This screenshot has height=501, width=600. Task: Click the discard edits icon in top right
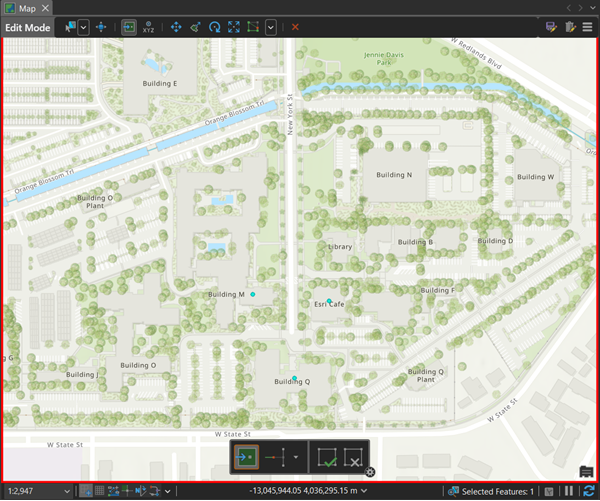click(570, 27)
